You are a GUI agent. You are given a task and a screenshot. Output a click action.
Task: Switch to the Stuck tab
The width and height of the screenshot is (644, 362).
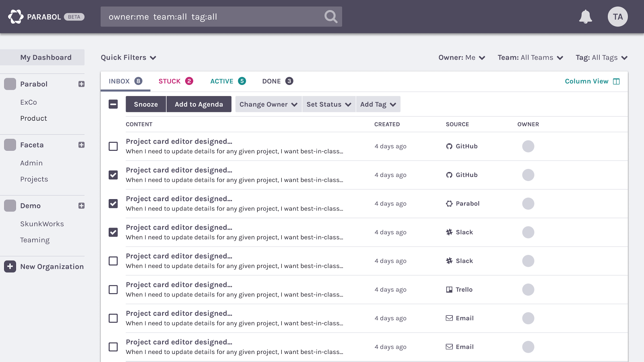176,81
